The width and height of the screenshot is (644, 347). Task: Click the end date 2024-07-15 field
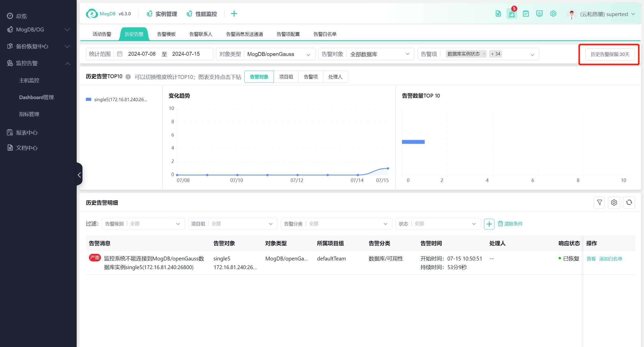click(x=186, y=54)
